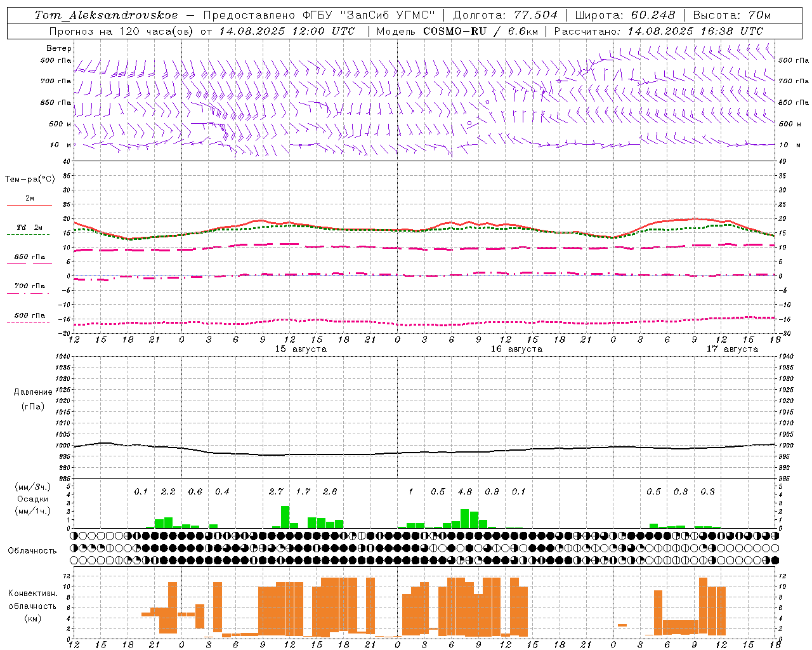Click the 2.7 precipitation total

(276, 492)
